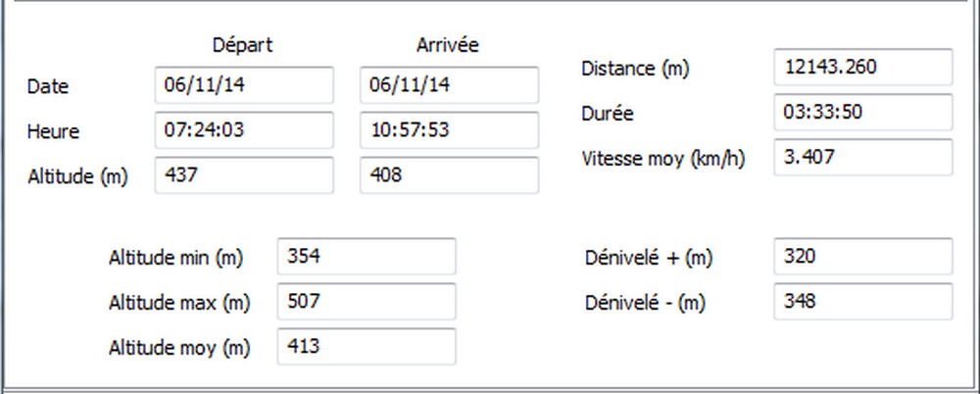Select the Dénivelé - (m) field

863,301
